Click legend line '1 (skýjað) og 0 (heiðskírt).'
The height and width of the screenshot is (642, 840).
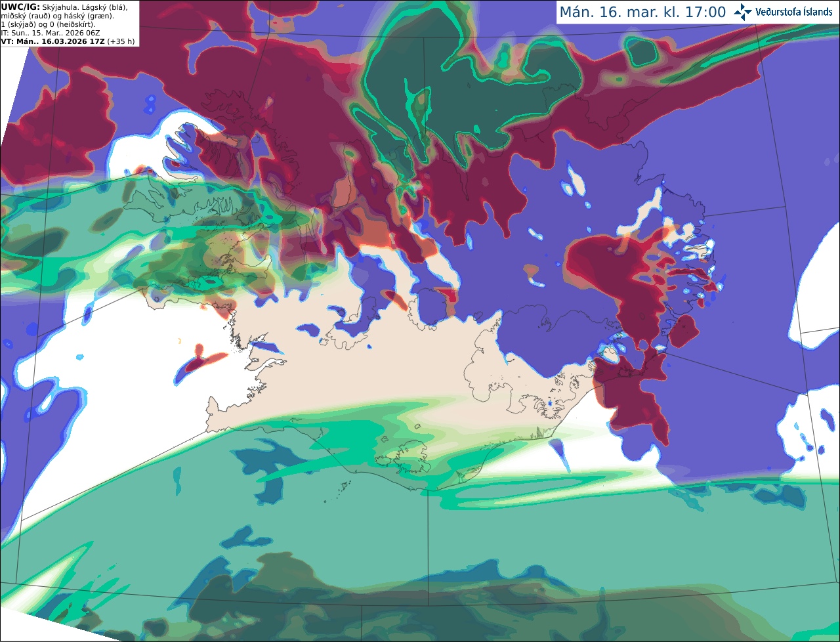48,24
